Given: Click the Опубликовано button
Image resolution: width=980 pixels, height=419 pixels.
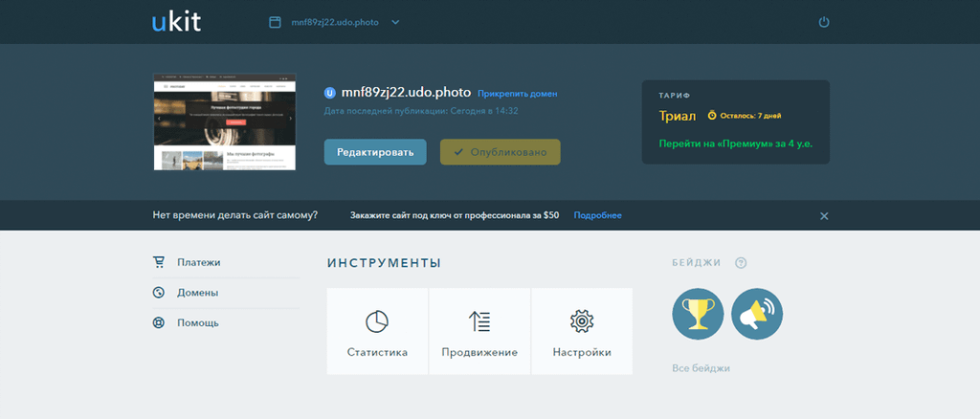Looking at the screenshot, I should coord(500,152).
